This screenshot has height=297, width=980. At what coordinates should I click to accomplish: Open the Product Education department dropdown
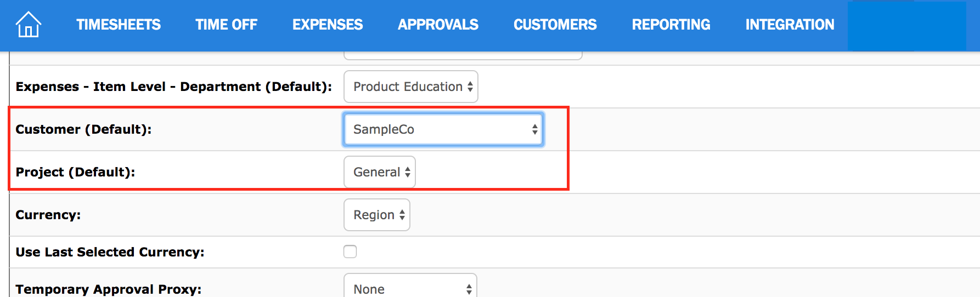point(411,87)
